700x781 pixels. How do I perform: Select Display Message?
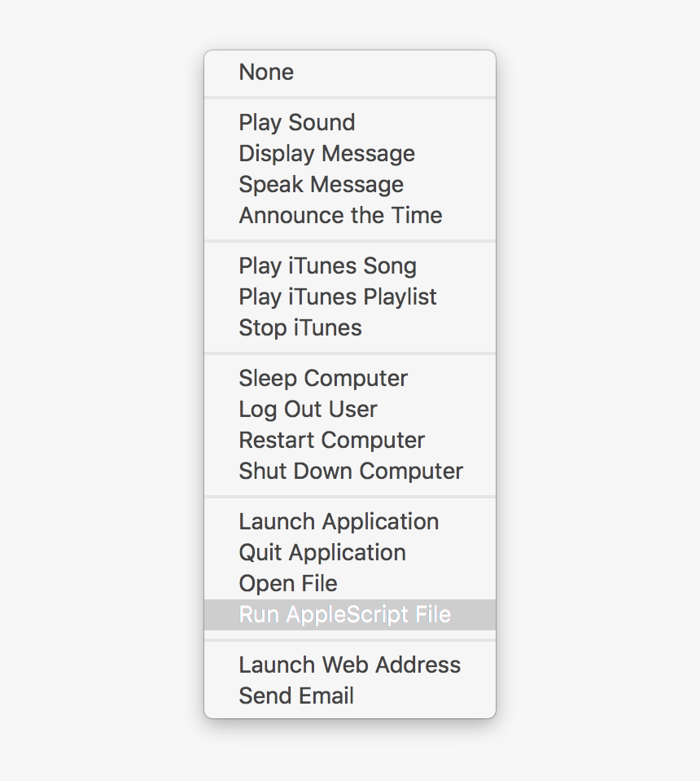pos(326,153)
